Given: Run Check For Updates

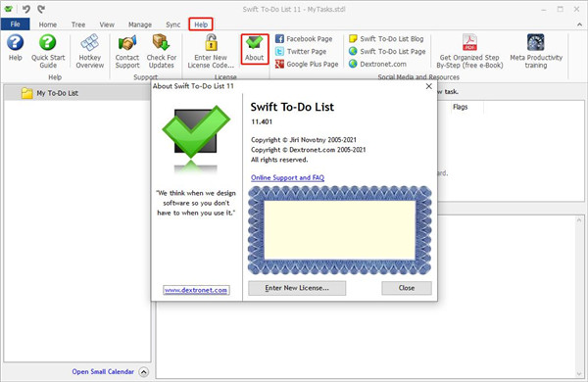Looking at the screenshot, I should tap(162, 51).
